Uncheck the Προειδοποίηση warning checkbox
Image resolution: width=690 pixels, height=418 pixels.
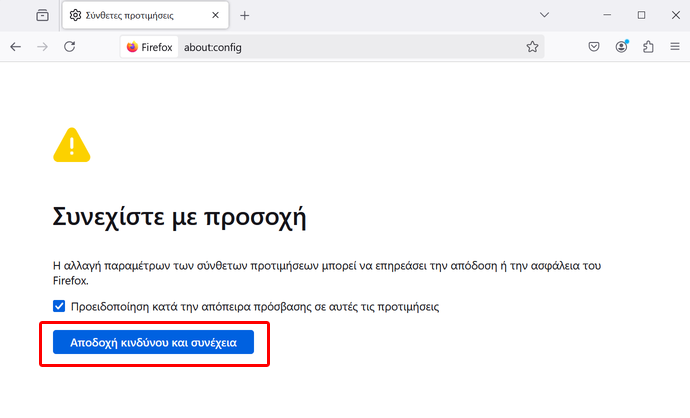(x=59, y=306)
